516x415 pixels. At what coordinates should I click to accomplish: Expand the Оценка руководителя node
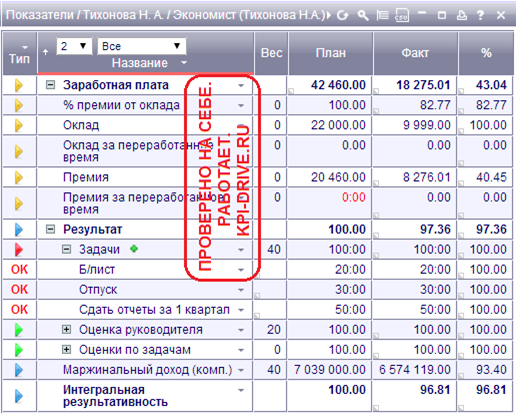click(66, 330)
